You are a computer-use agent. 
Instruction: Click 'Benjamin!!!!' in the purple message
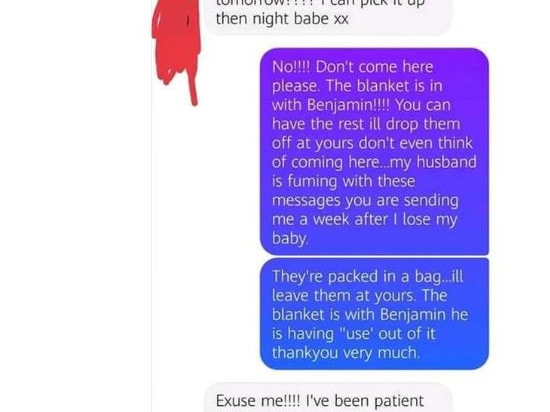point(348,105)
